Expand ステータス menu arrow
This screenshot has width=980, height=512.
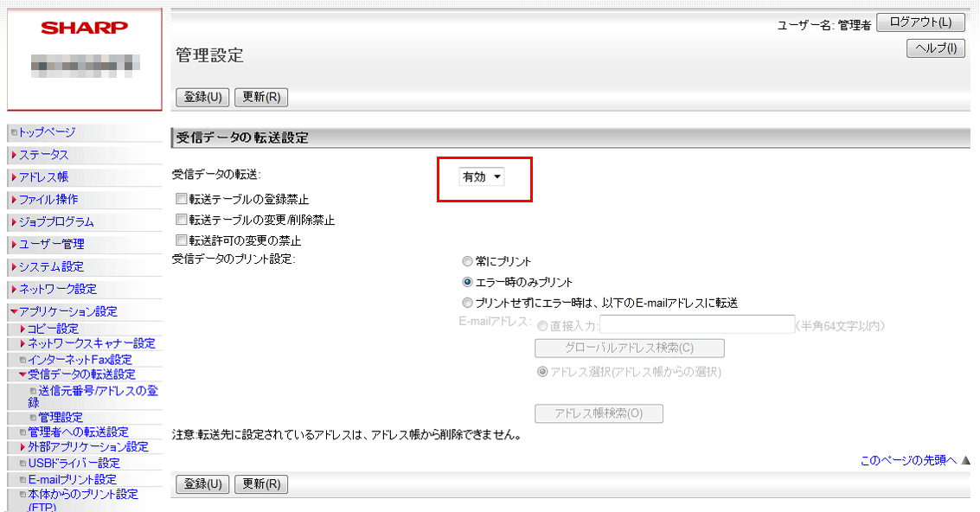coord(14,155)
